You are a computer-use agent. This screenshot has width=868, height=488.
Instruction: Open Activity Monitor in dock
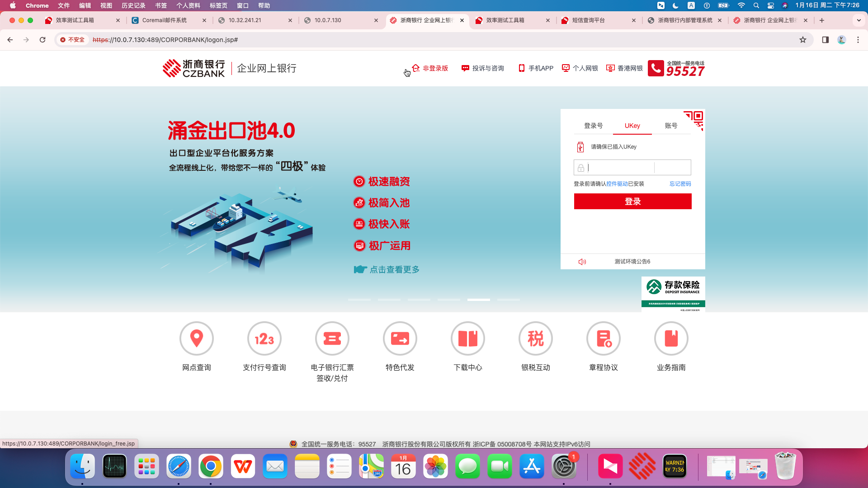point(114,466)
